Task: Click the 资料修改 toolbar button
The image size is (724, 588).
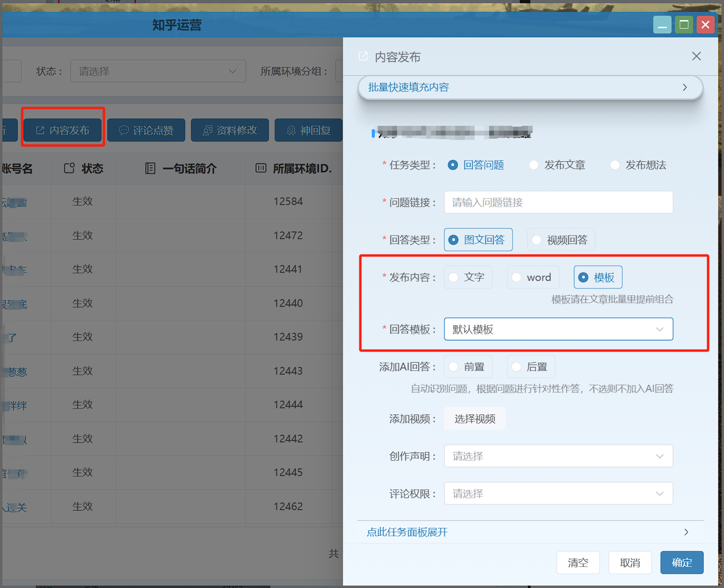Action: click(230, 130)
